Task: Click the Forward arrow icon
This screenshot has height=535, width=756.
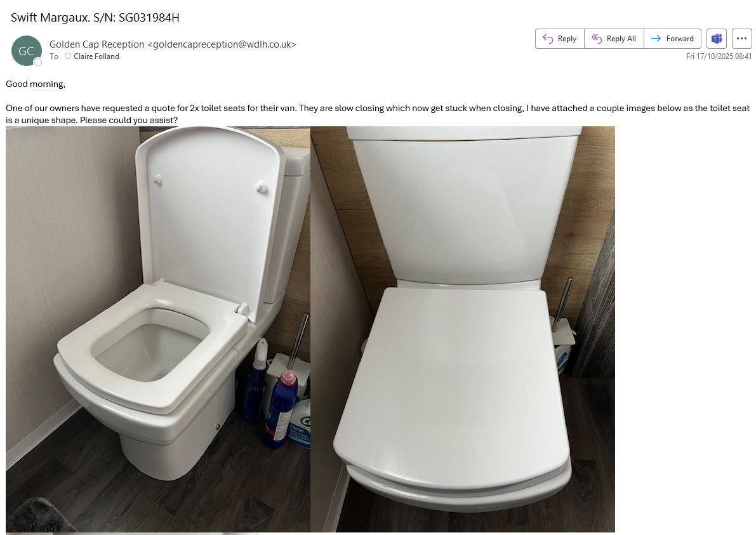Action: click(656, 39)
